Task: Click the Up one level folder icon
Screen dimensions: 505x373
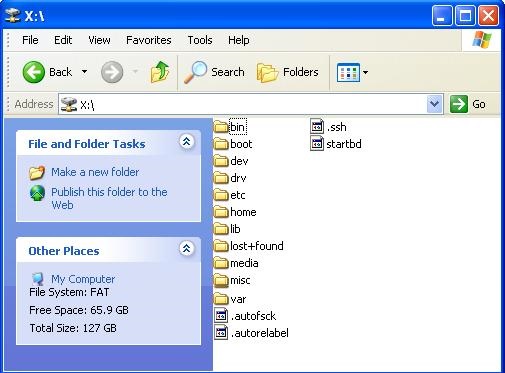Action: coord(160,72)
